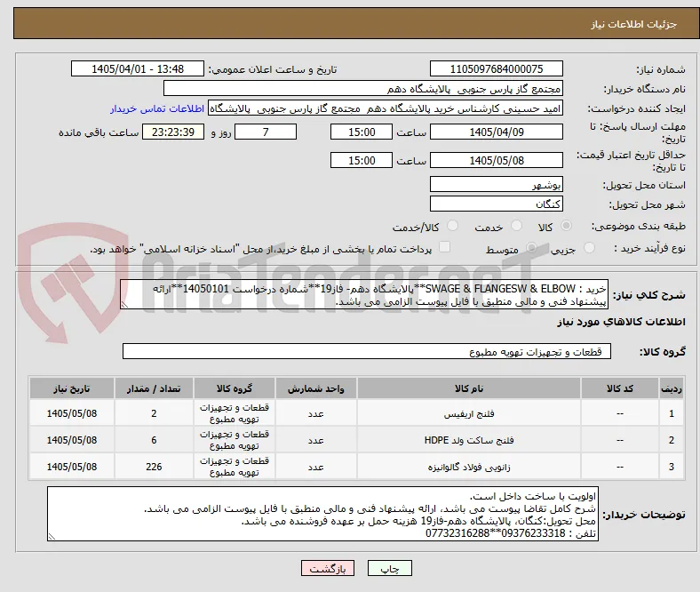Click the quantity cell 2 for فلنج اریفیس
The image size is (700, 592).
coord(154,413)
